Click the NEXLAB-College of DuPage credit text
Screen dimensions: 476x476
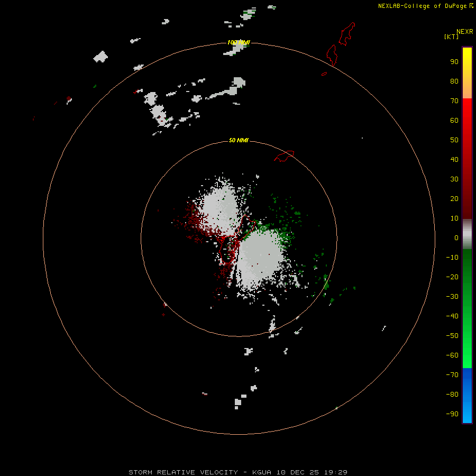(x=426, y=6)
